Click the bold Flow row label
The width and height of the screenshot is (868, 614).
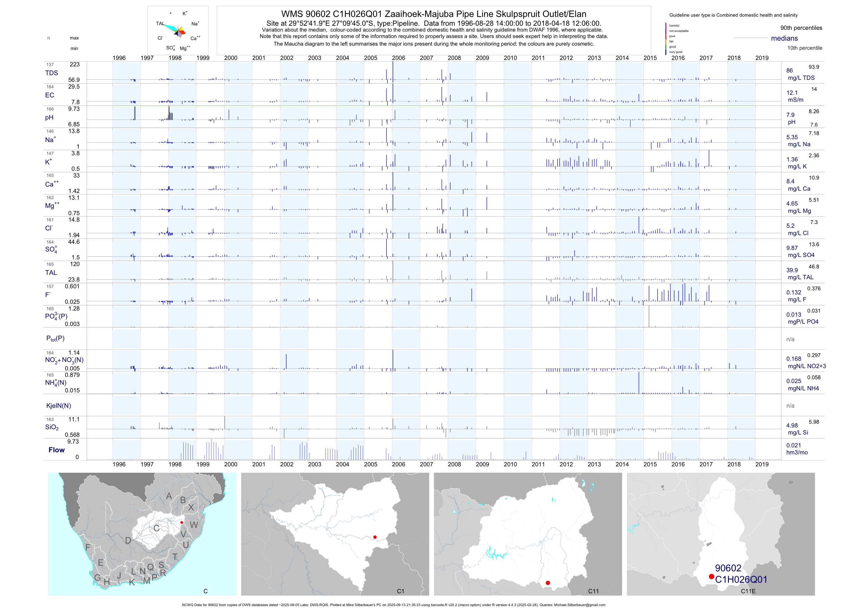point(56,450)
